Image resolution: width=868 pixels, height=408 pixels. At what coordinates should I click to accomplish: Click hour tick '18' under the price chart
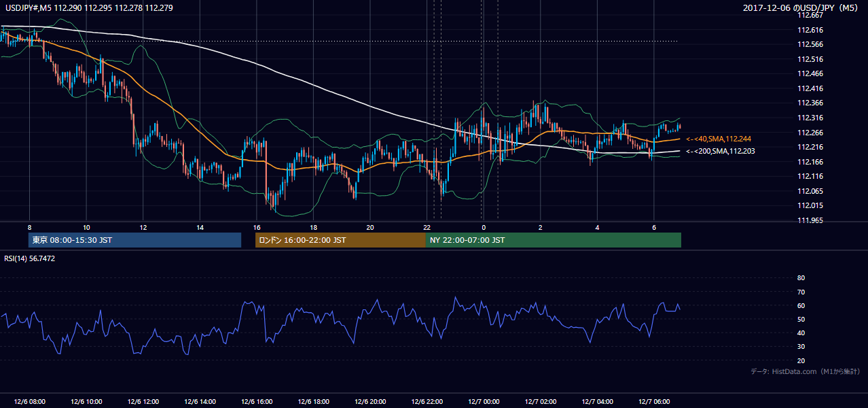[x=313, y=227]
